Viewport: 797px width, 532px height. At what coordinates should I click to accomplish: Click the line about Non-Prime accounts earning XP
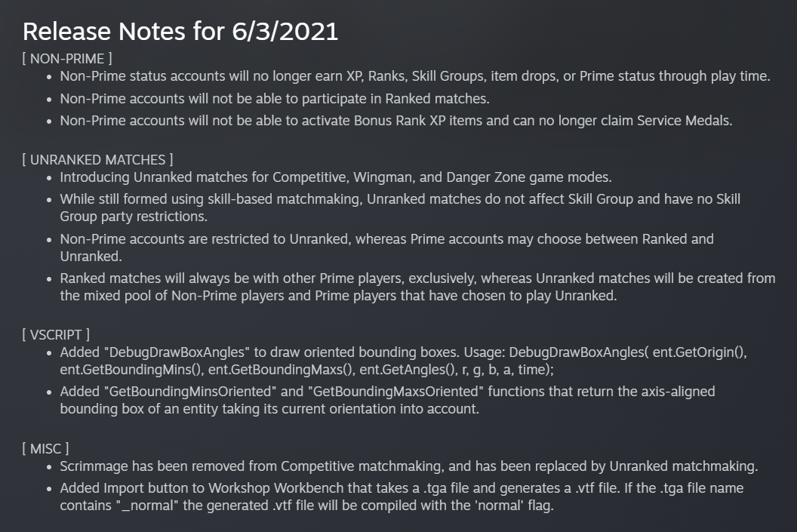415,76
